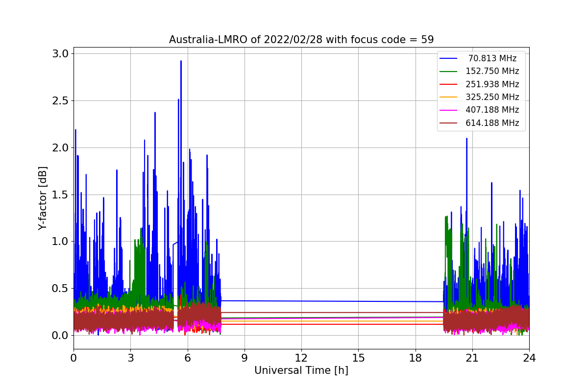Click the y-axis tick label 0.0
This screenshot has width=588, height=392.
[60, 335]
